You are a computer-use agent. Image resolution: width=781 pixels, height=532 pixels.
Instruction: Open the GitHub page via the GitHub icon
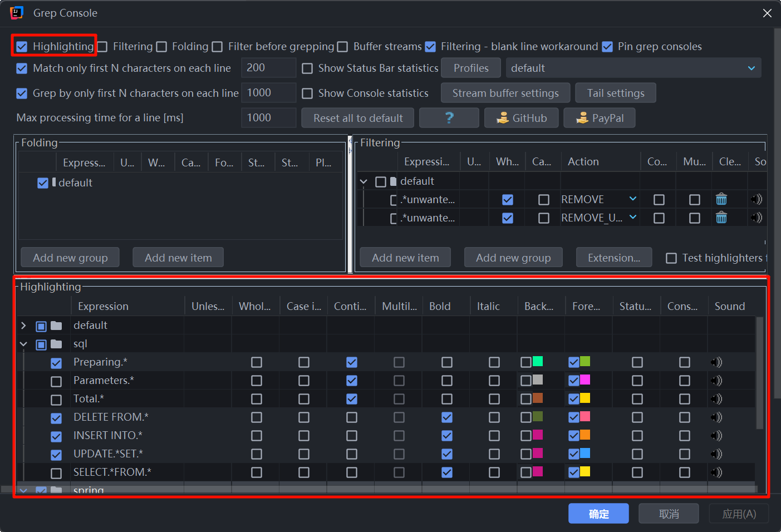pyautogui.click(x=520, y=117)
